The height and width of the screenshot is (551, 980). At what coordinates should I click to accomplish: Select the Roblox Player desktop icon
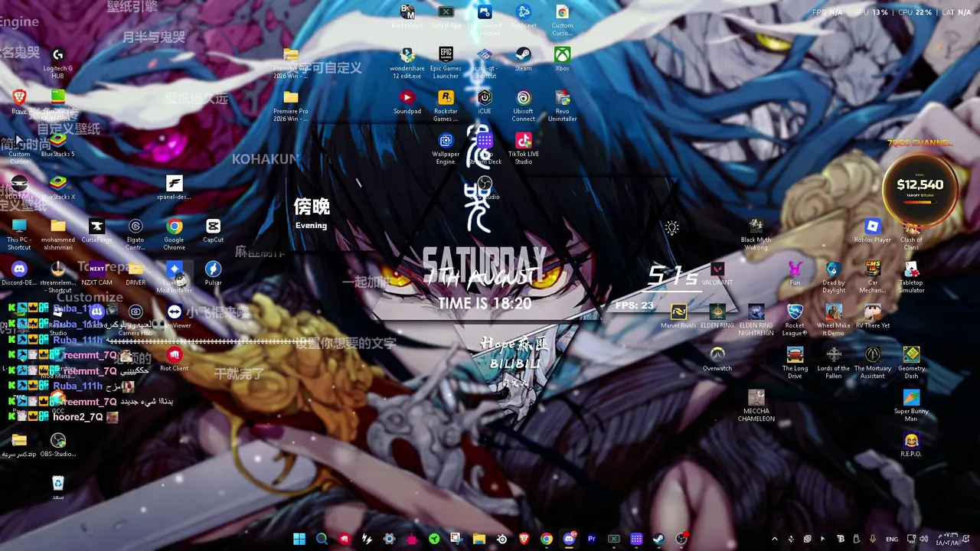coord(873,230)
